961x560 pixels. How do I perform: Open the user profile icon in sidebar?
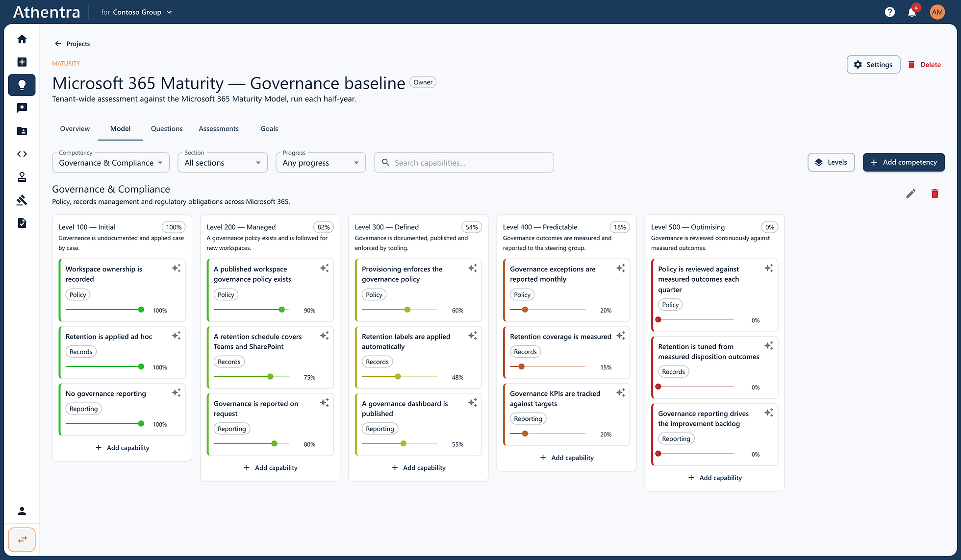[x=22, y=511]
